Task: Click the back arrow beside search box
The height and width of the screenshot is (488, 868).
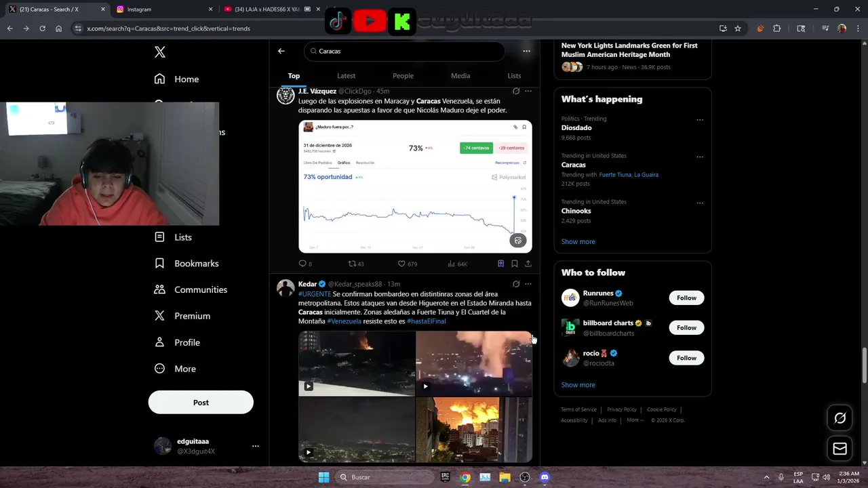Action: pyautogui.click(x=281, y=51)
